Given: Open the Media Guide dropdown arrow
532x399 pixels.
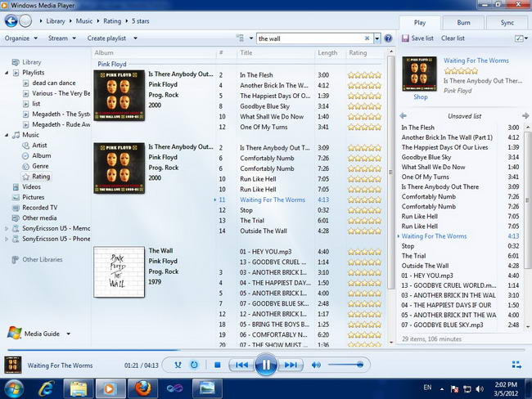Looking at the screenshot, I should (x=69, y=334).
